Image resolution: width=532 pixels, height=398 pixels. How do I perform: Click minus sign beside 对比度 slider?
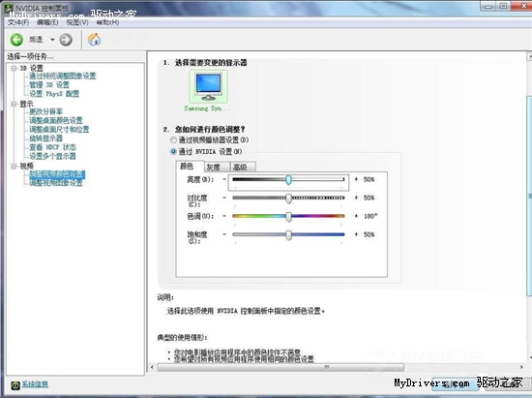tap(224, 198)
